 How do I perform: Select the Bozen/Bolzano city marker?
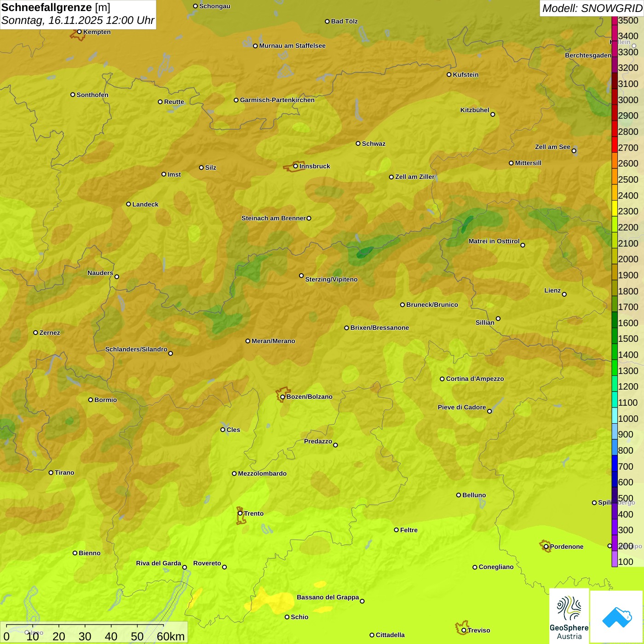point(282,397)
